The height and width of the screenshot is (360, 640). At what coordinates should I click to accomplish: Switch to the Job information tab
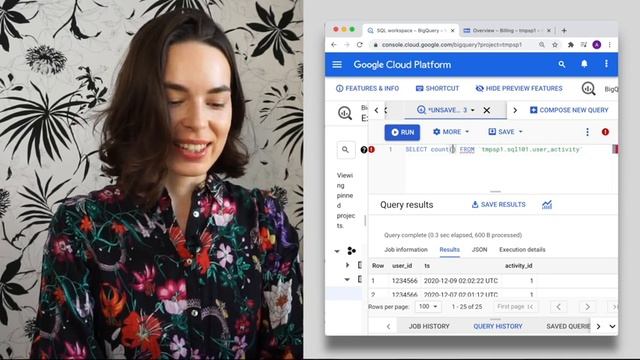(406, 249)
